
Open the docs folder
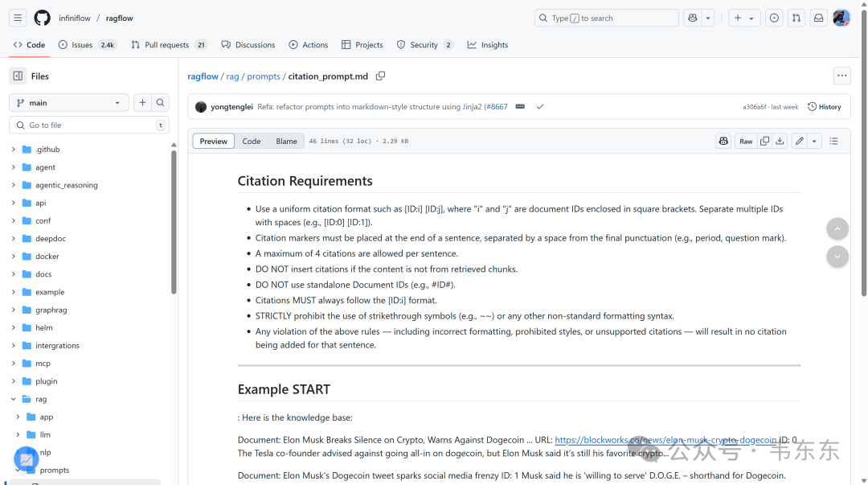pyautogui.click(x=43, y=273)
